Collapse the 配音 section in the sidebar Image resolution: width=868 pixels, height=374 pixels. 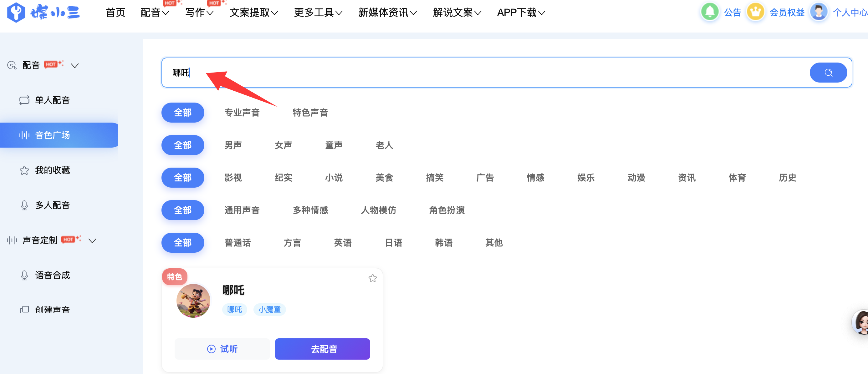click(x=75, y=66)
